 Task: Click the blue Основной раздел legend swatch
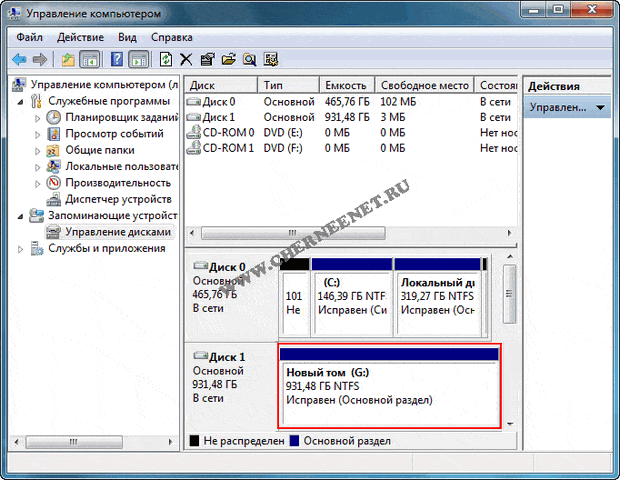pos(294,441)
